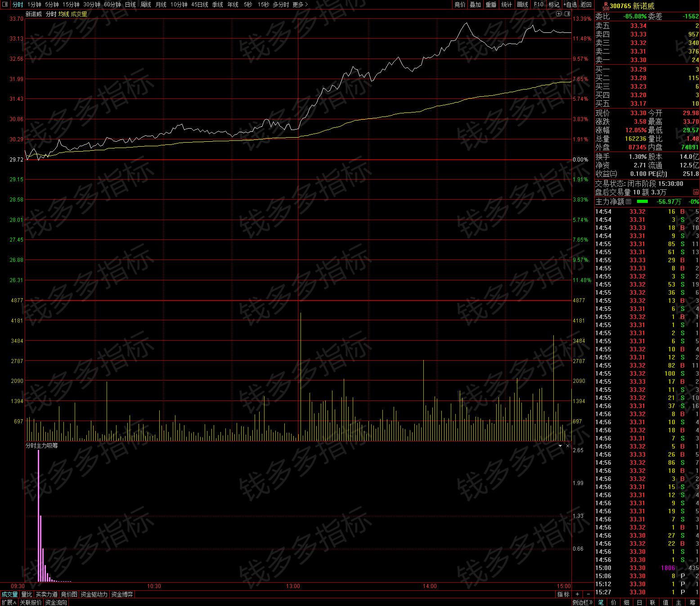Open the main force net amount list icon

tap(628, 202)
